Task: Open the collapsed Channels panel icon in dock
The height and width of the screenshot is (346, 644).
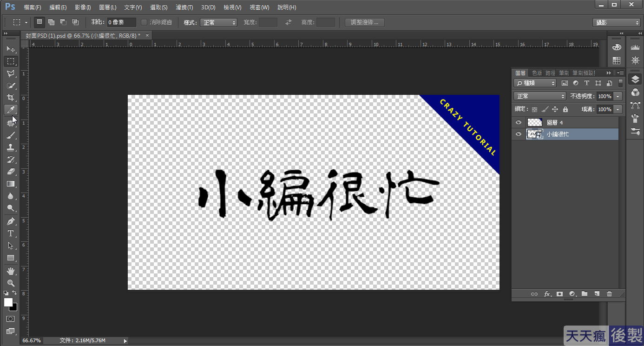Action: (x=635, y=93)
